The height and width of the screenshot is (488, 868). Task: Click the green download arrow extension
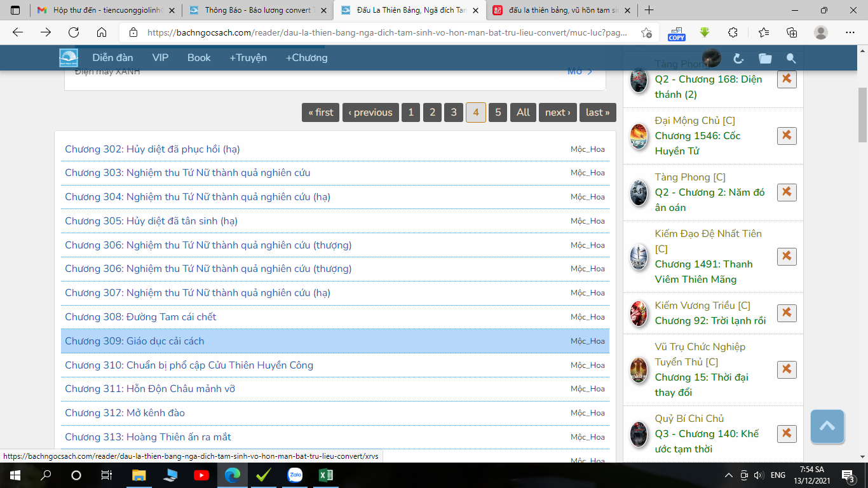point(705,32)
